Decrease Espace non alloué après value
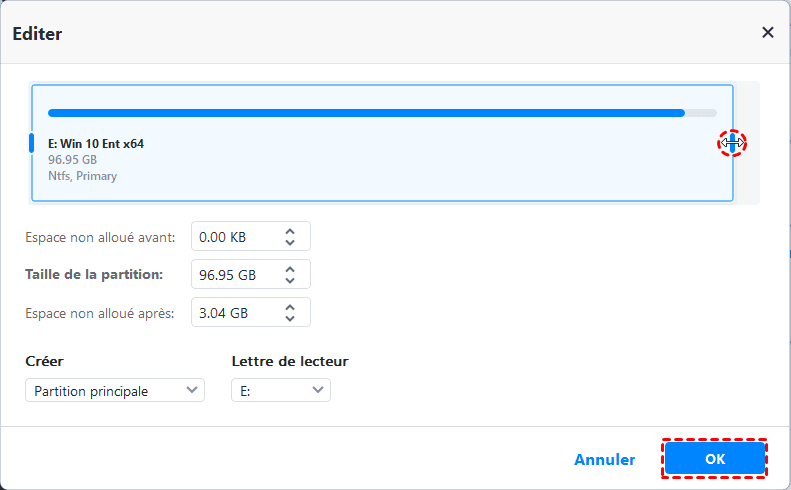The width and height of the screenshot is (791, 490). tap(290, 319)
